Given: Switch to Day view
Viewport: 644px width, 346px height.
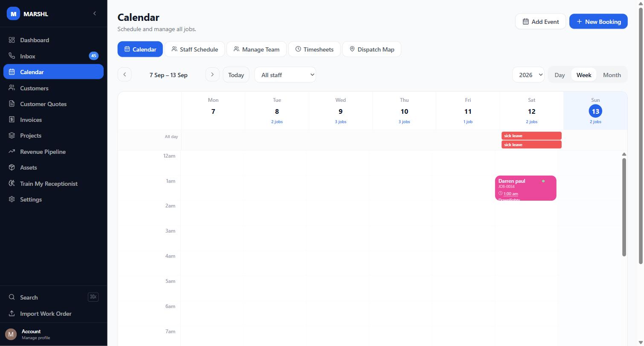Looking at the screenshot, I should tap(560, 75).
